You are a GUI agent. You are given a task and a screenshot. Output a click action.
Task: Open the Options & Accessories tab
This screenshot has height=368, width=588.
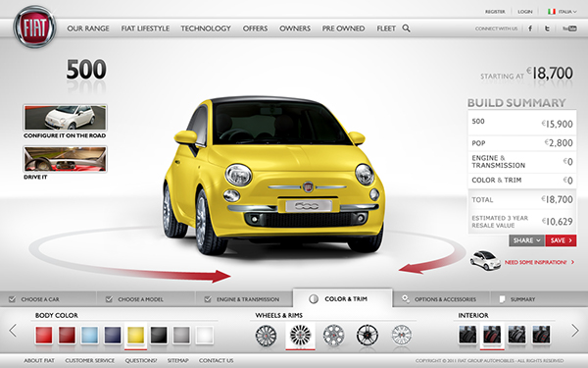(x=441, y=299)
